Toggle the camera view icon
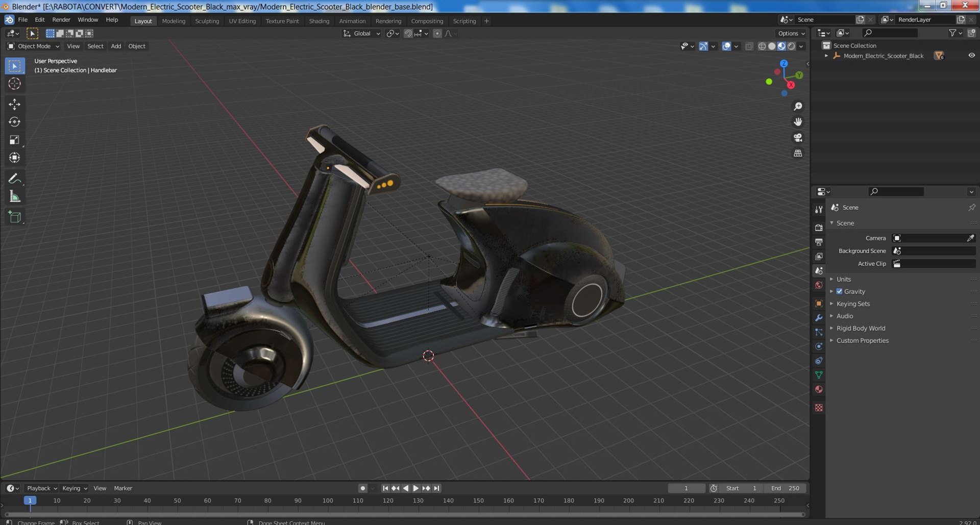This screenshot has width=980, height=525. click(798, 138)
